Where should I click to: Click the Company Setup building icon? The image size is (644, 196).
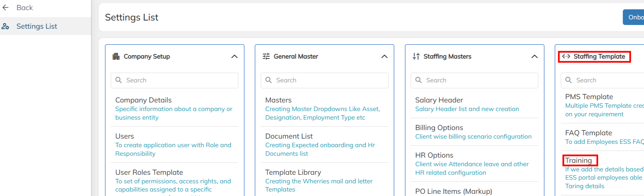pos(116,56)
